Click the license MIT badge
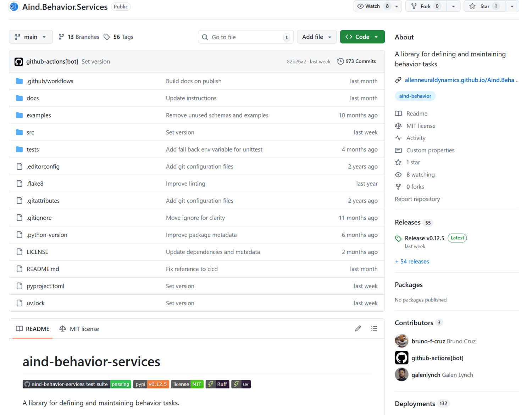 pyautogui.click(x=187, y=384)
